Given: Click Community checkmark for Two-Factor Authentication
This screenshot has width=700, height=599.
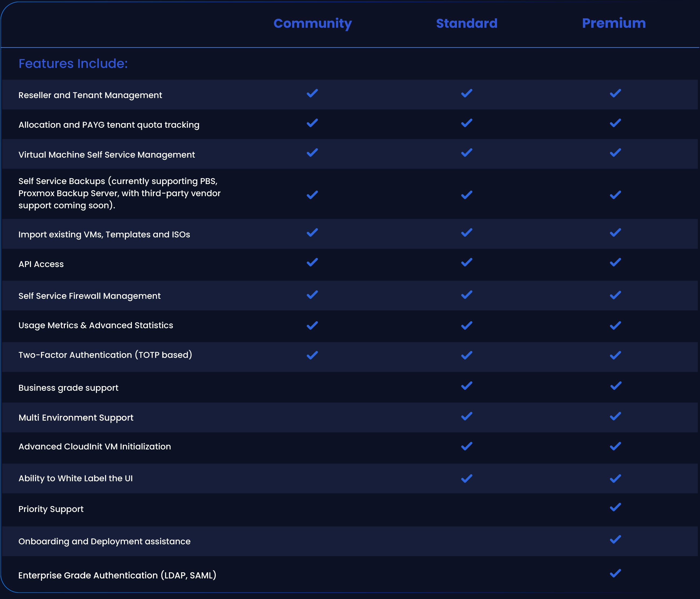Looking at the screenshot, I should (x=312, y=355).
